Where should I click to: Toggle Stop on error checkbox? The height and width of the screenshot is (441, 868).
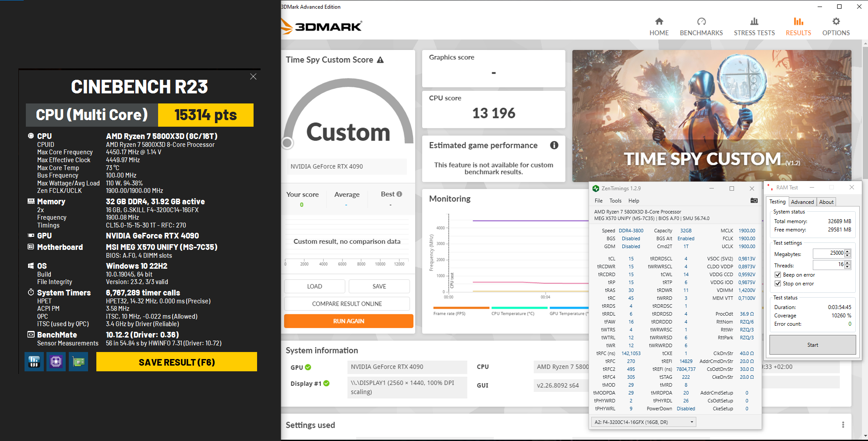pyautogui.click(x=778, y=284)
